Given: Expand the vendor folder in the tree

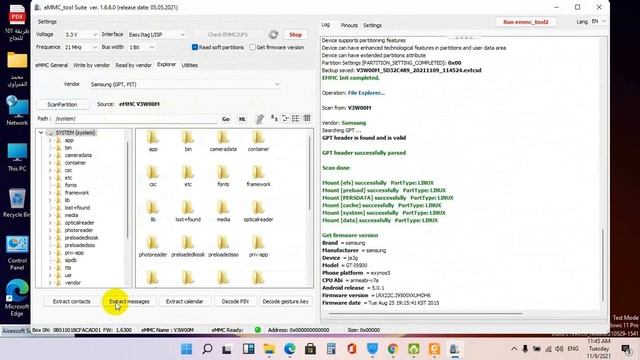Looking at the screenshot, I should pyautogui.click(x=50, y=282).
